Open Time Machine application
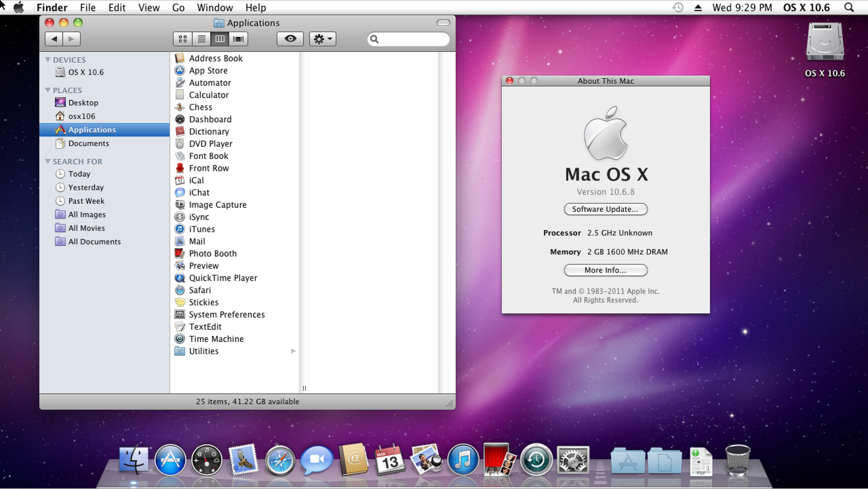Image resolution: width=868 pixels, height=489 pixels. tap(217, 339)
